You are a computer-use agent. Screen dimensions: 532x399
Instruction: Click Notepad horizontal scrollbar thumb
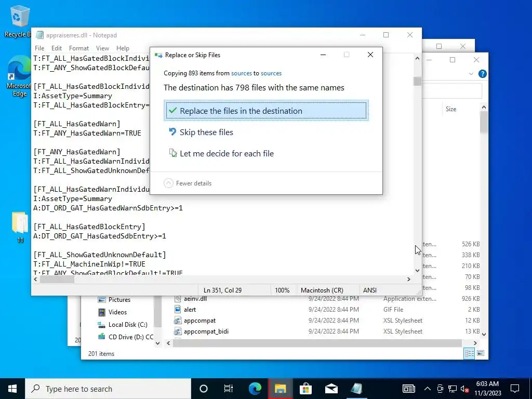pos(57,279)
